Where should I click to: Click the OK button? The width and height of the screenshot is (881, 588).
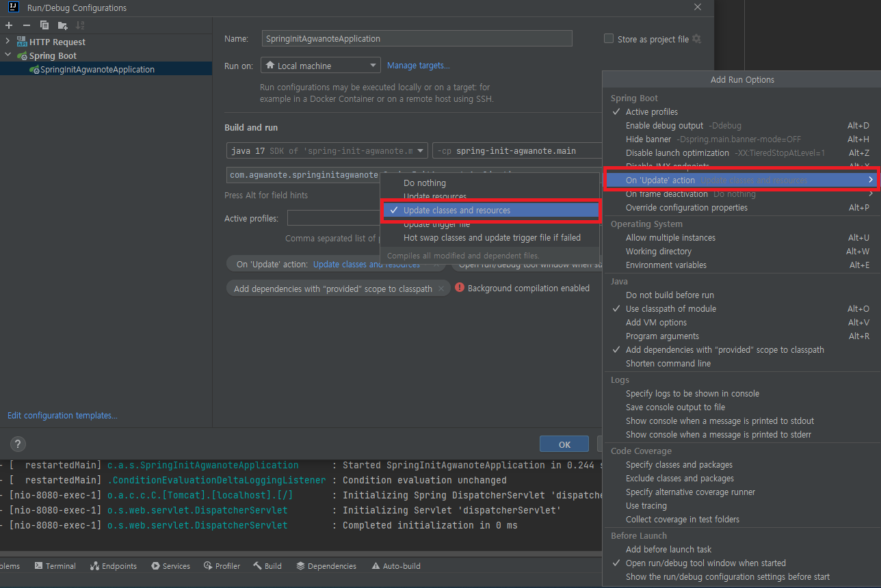(x=564, y=444)
